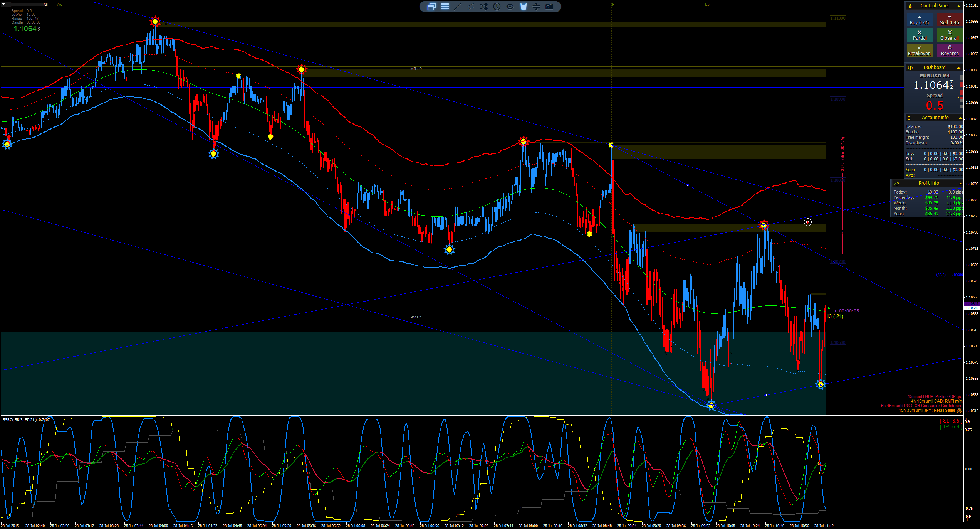Screen dimensions: 980x529
Task: Click the blue star marker at far right low
Action: pos(821,384)
